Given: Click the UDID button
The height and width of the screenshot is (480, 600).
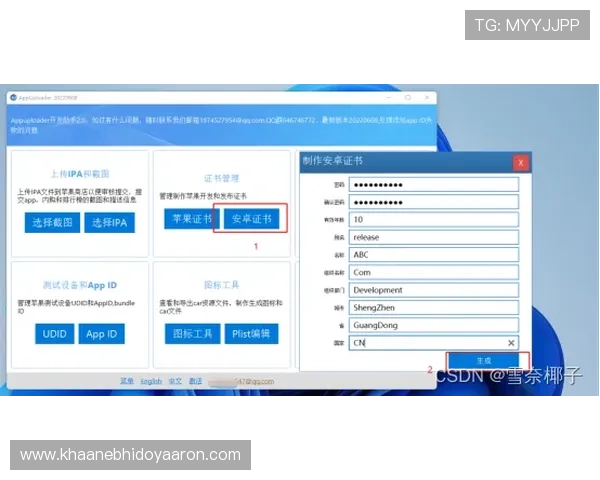Looking at the screenshot, I should [55, 333].
